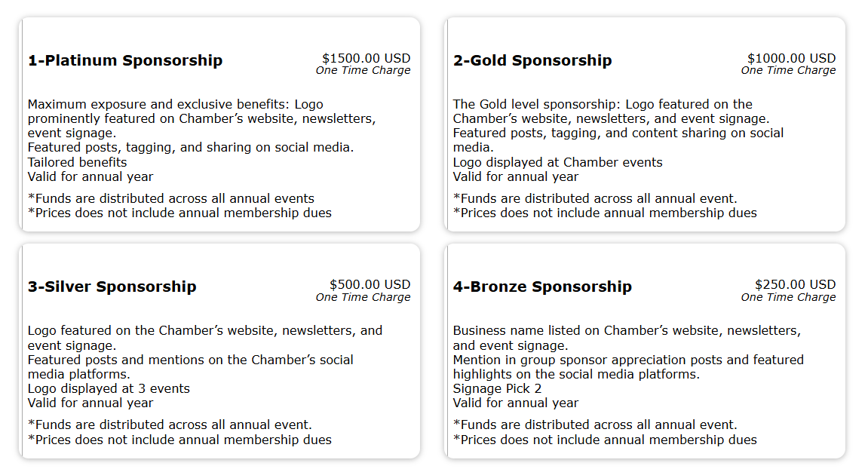Click 'Logo displayed at Chamber events' text
868x469 pixels.
coord(557,162)
